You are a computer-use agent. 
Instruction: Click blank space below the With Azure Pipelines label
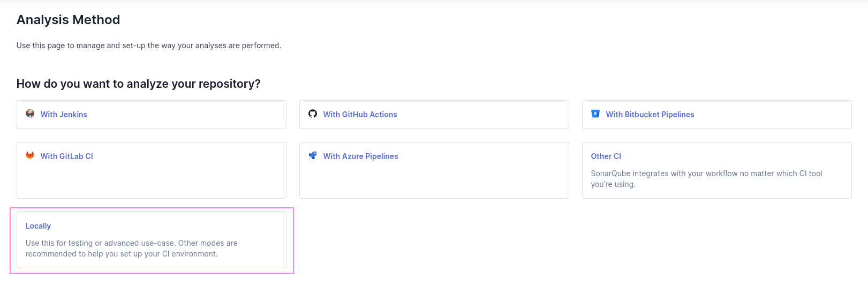tap(434, 181)
